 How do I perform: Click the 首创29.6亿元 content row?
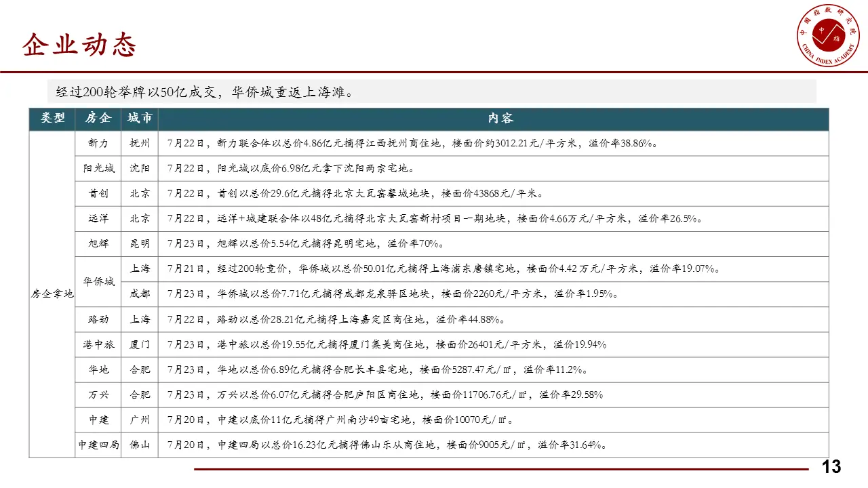click(494, 194)
